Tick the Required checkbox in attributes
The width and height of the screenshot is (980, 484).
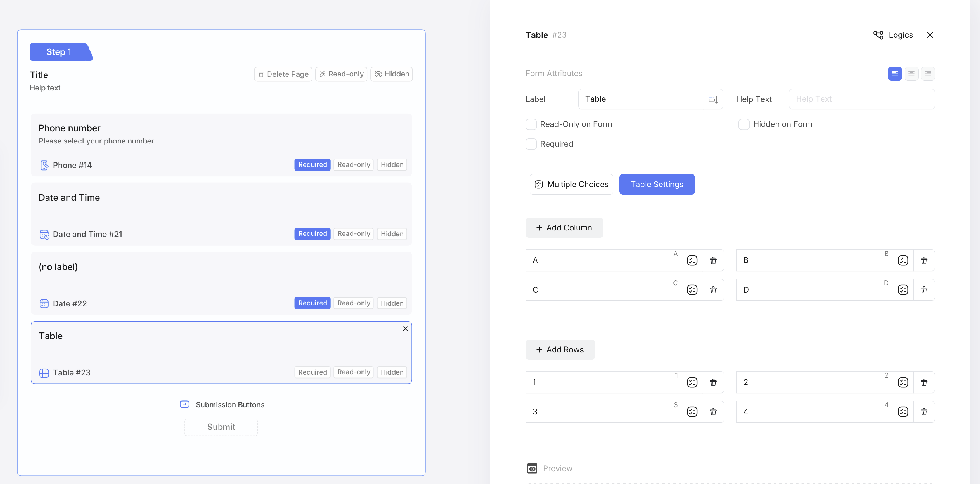(531, 144)
